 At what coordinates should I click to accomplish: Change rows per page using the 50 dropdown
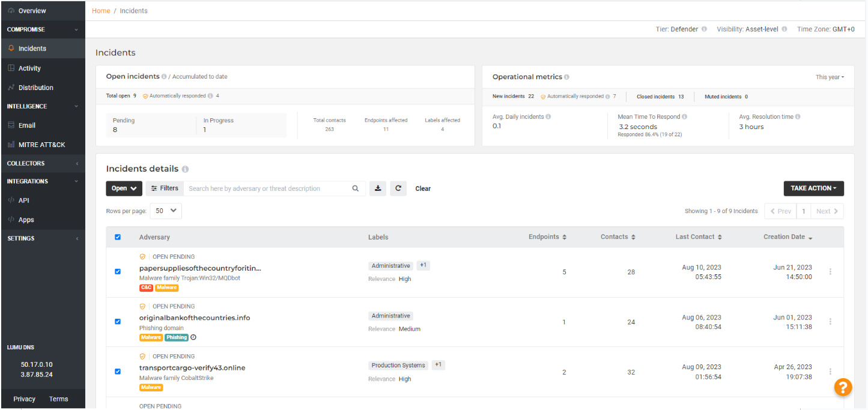165,211
